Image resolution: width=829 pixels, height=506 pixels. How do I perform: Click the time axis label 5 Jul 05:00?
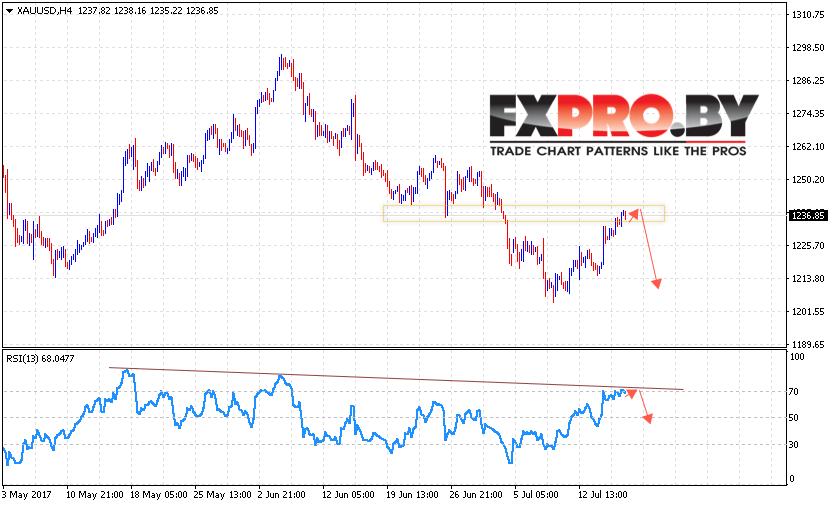point(536,495)
